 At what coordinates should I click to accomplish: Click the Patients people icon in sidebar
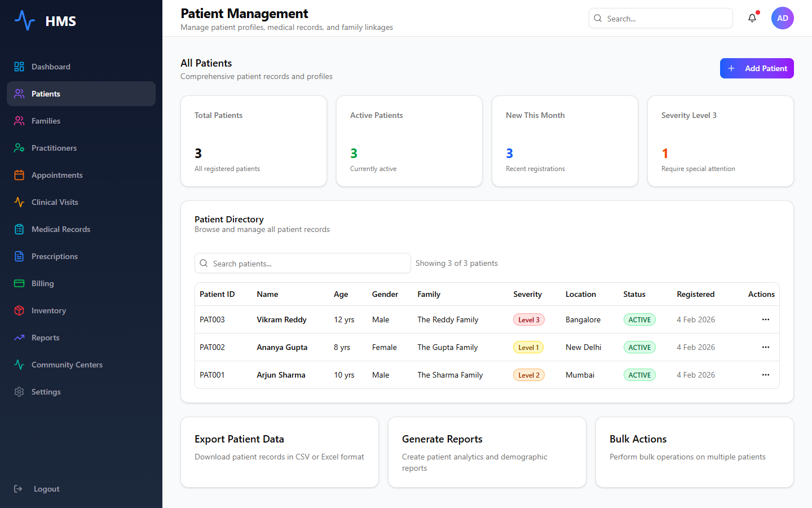19,94
